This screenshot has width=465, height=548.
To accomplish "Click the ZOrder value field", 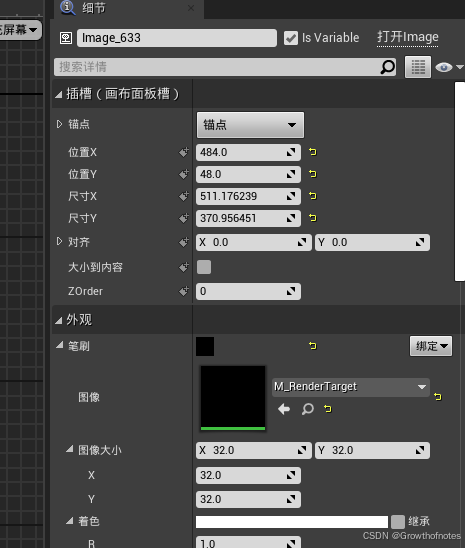I will point(248,291).
